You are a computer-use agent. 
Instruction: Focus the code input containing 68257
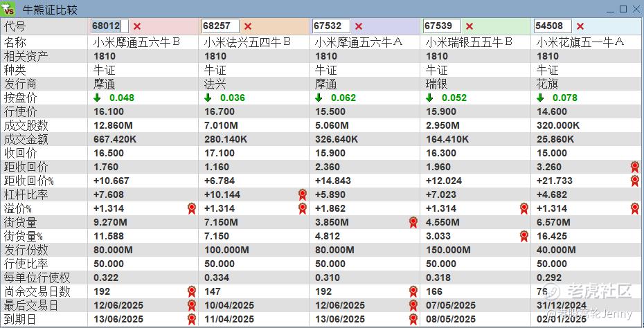(221, 26)
